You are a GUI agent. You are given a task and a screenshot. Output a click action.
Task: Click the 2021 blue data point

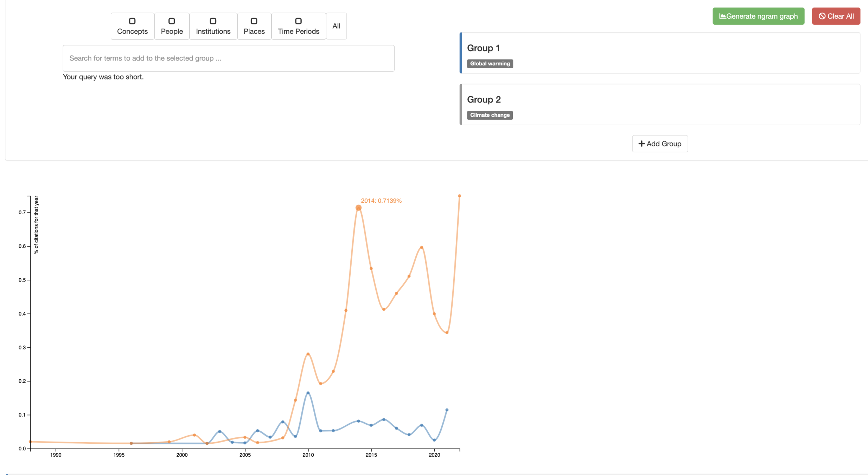[x=447, y=410]
